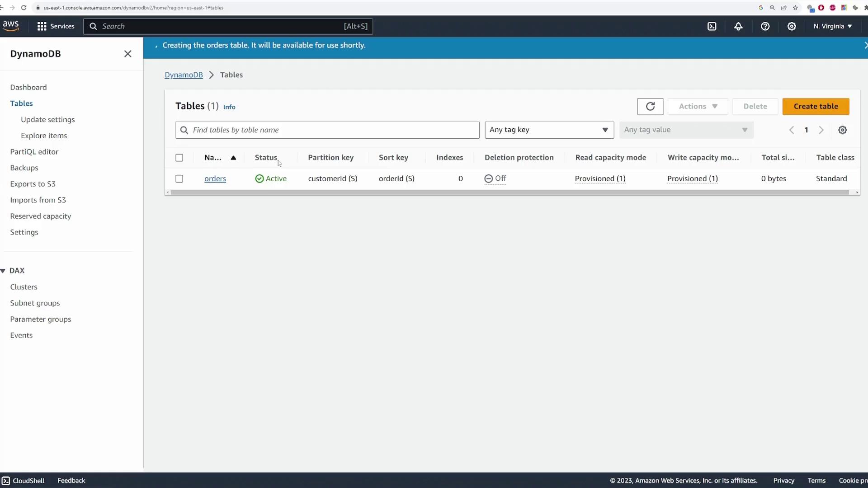This screenshot has height=488, width=868.
Task: Click the refresh tables icon button
Action: coord(650,106)
